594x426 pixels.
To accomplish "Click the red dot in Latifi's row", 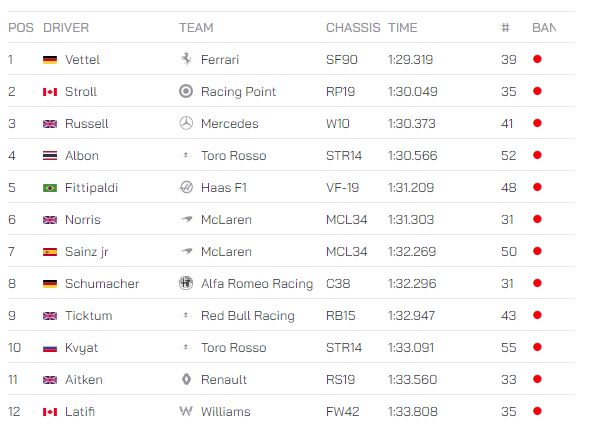I will click(537, 411).
